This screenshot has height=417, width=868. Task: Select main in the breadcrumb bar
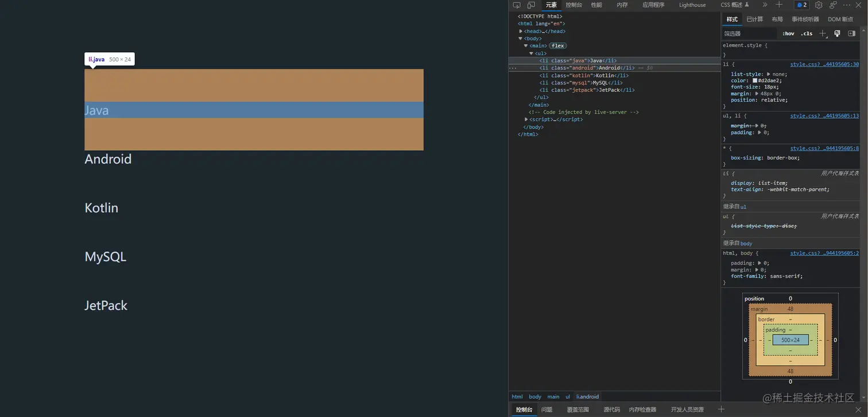point(553,396)
